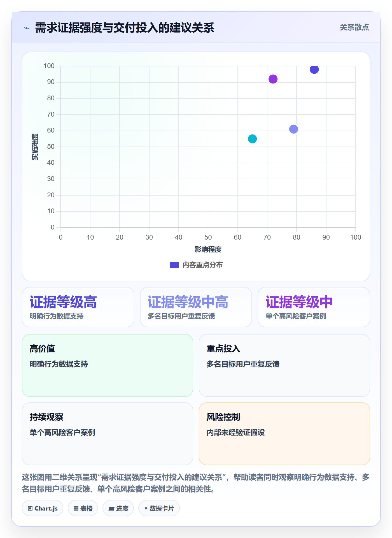Click 多名目标用户重复反馈 under 重点投入
The height and width of the screenshot is (538, 392).
click(243, 364)
